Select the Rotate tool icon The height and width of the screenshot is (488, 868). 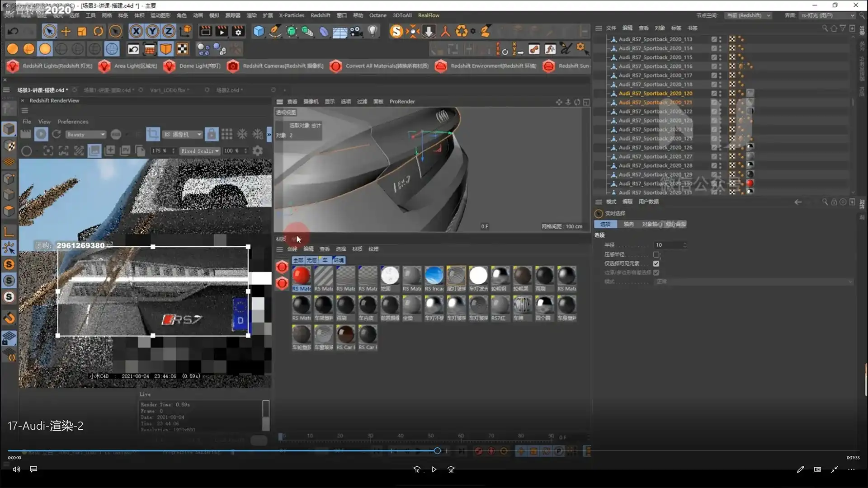pyautogui.click(x=98, y=31)
